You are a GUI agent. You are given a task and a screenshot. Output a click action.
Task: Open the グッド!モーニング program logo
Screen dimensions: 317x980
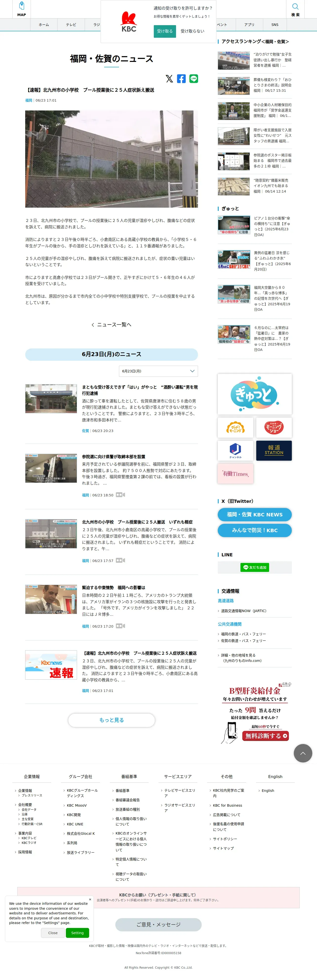pyautogui.click(x=236, y=428)
